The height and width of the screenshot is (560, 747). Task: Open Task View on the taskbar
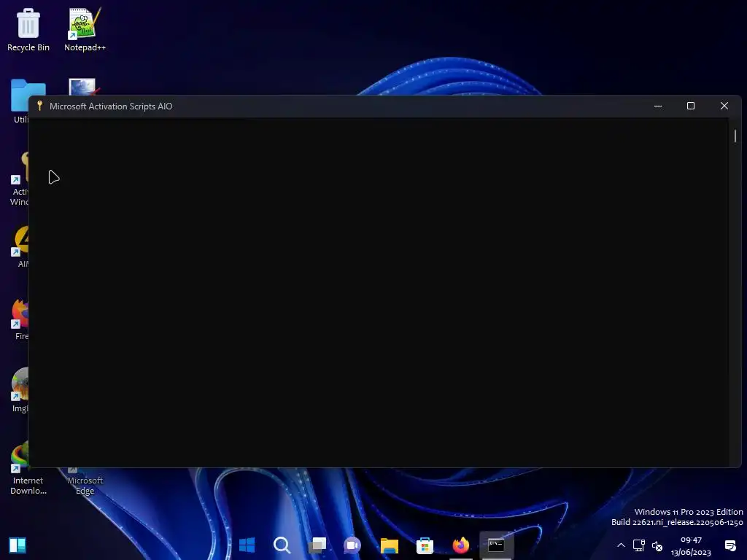tap(317, 545)
